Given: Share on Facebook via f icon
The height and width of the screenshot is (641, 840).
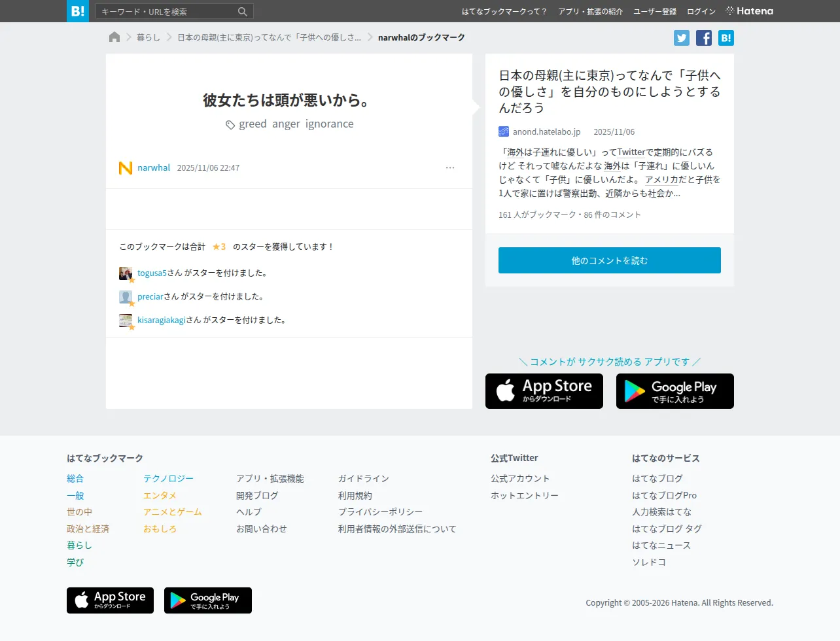Looking at the screenshot, I should click(x=704, y=38).
